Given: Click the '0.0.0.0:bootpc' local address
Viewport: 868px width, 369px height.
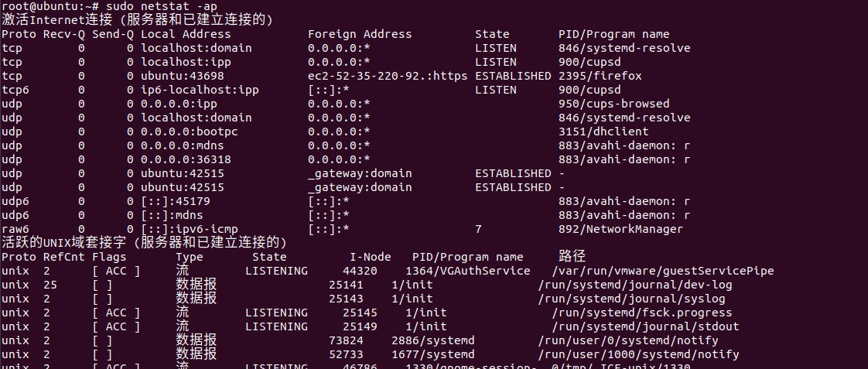Looking at the screenshot, I should [x=190, y=132].
